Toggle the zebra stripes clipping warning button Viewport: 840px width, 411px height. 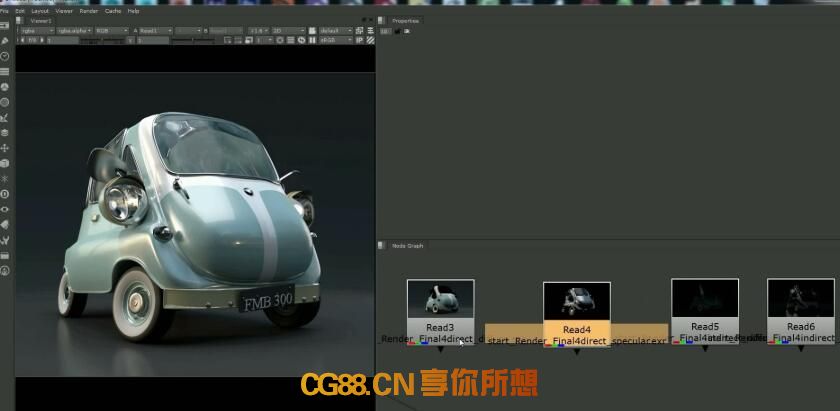tap(370, 40)
